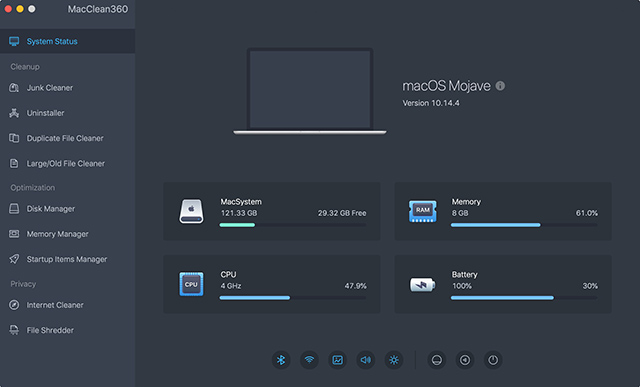The width and height of the screenshot is (640, 387).
Task: Click the "8 GB" memory value
Action: click(460, 213)
